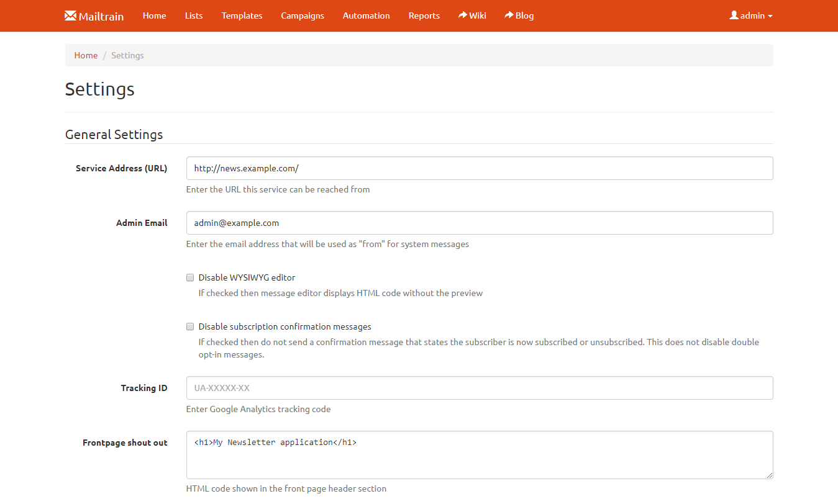
Task: Click the Settings breadcrumb text
Action: [x=127, y=55]
